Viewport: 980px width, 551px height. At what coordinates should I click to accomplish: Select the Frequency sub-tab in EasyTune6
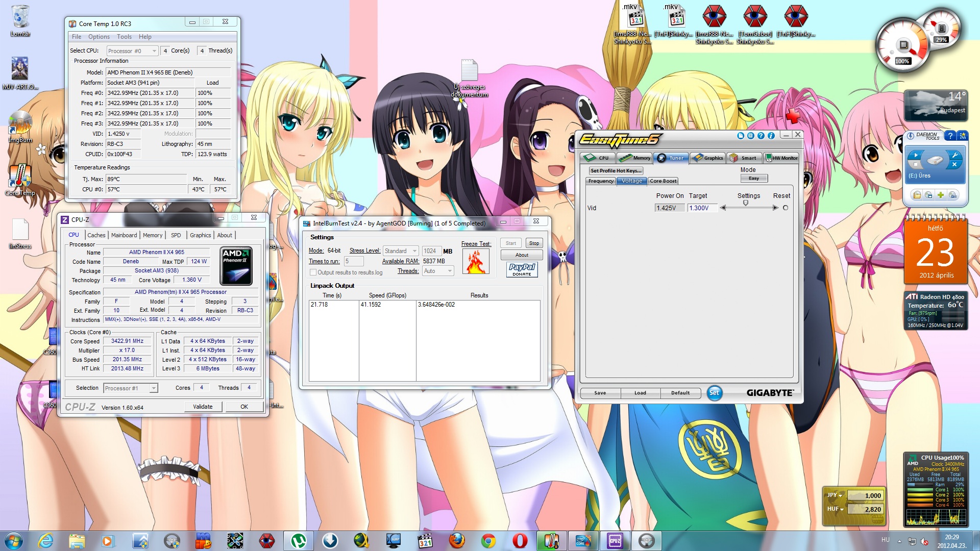point(601,181)
